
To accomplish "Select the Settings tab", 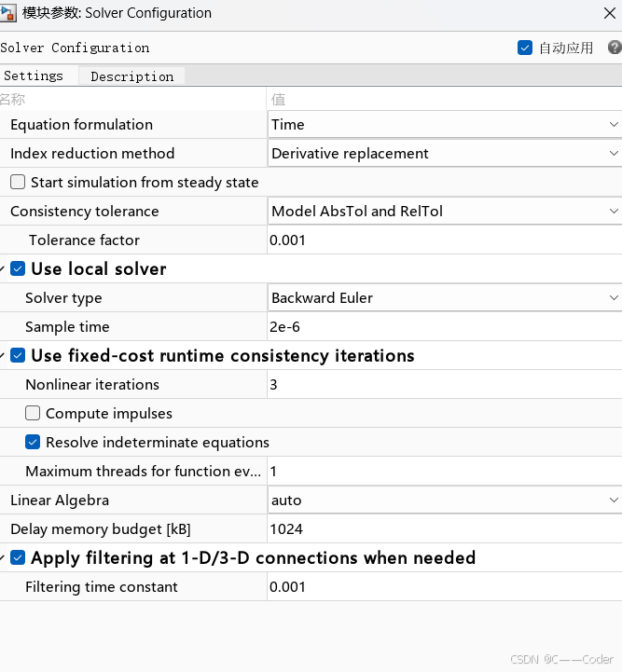I will [34, 75].
